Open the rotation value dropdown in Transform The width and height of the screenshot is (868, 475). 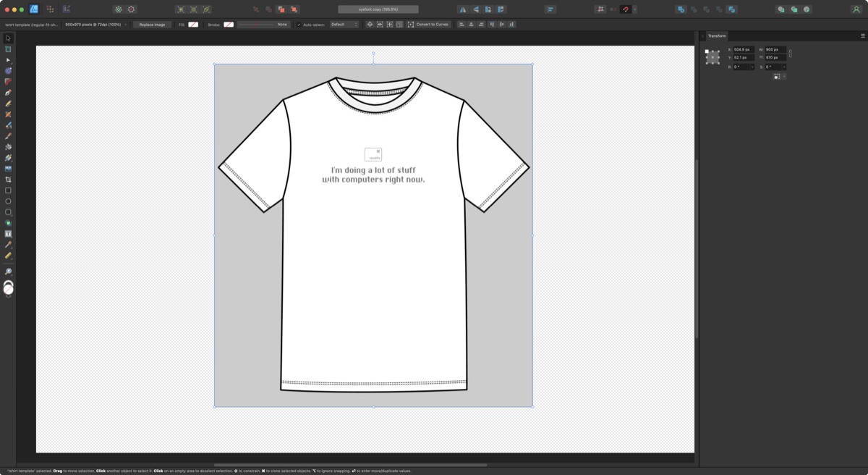751,67
